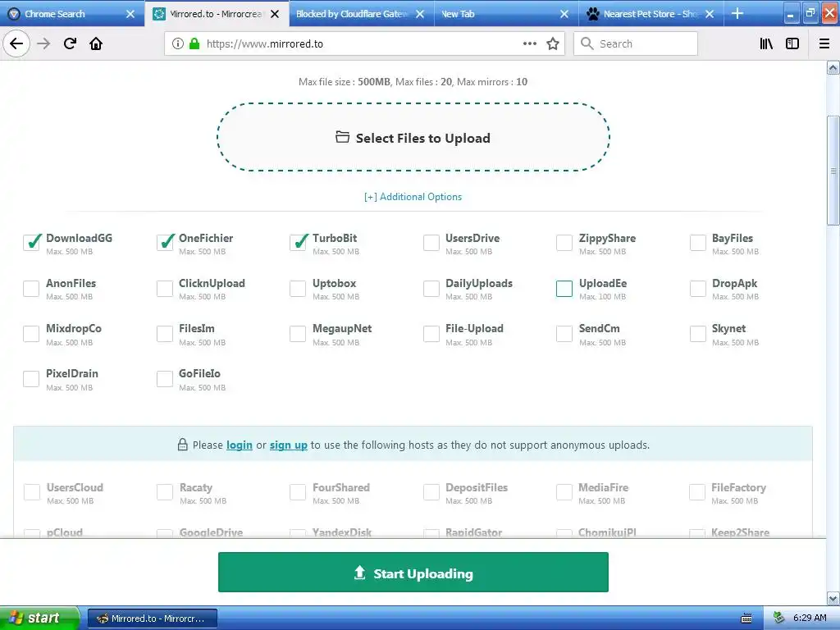
Task: Switch to the New Tab tab
Action: coord(505,13)
